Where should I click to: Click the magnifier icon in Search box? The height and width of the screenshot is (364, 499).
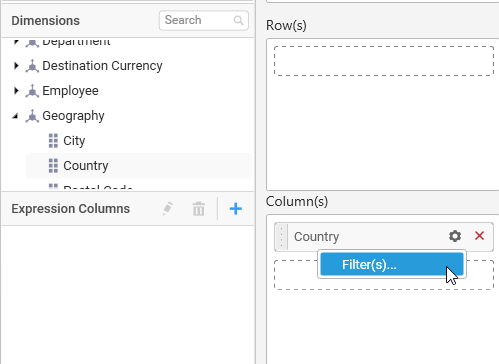click(x=238, y=20)
